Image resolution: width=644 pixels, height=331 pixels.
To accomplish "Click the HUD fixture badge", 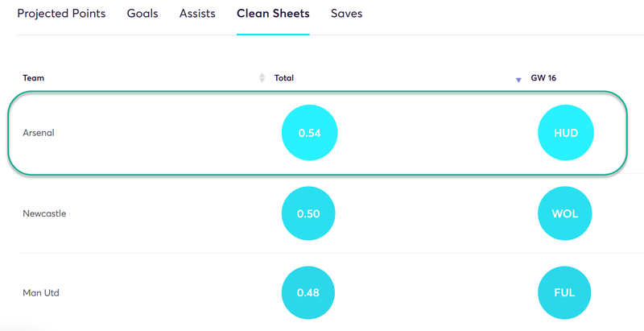I will (566, 133).
